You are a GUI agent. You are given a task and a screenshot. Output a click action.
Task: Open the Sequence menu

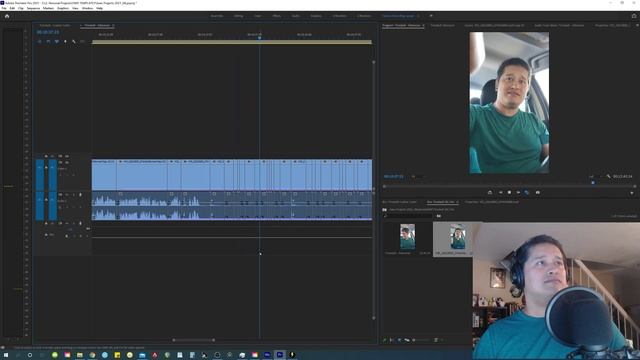(33, 8)
